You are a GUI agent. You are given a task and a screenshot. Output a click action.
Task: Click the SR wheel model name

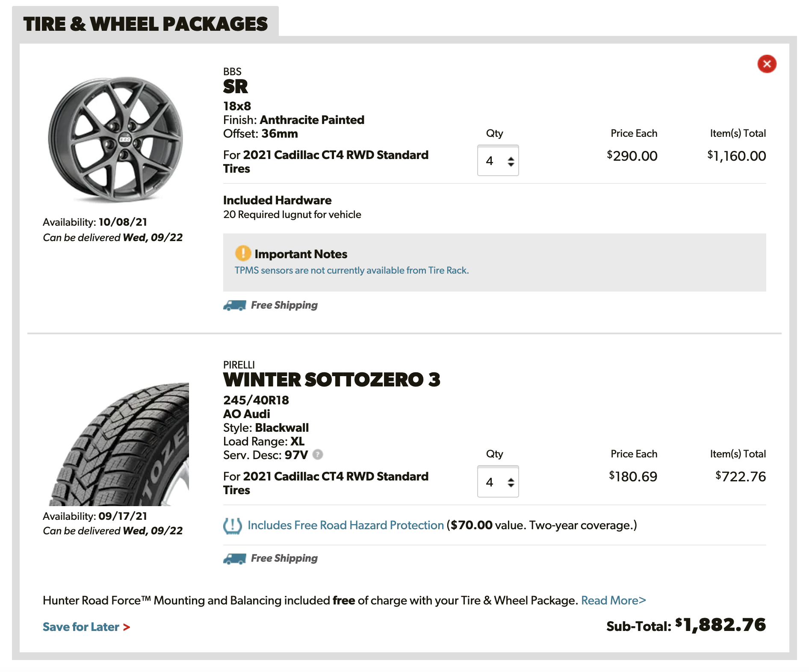pyautogui.click(x=235, y=87)
